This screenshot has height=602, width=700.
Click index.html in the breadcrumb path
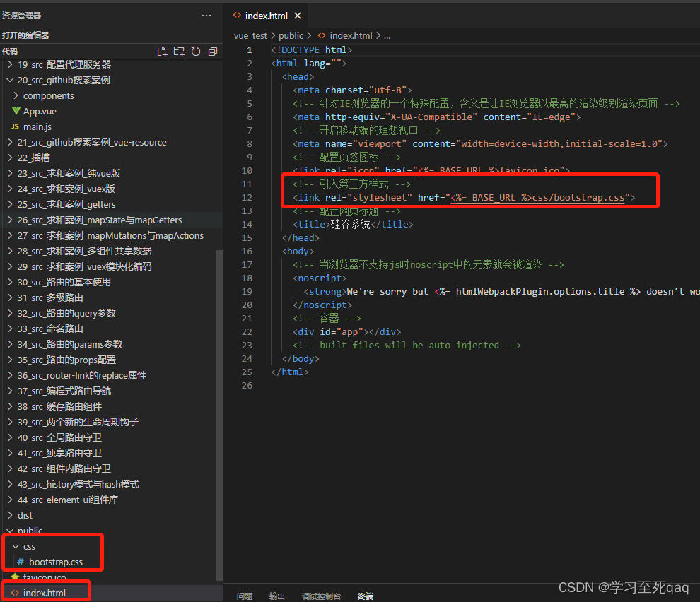tap(351, 36)
